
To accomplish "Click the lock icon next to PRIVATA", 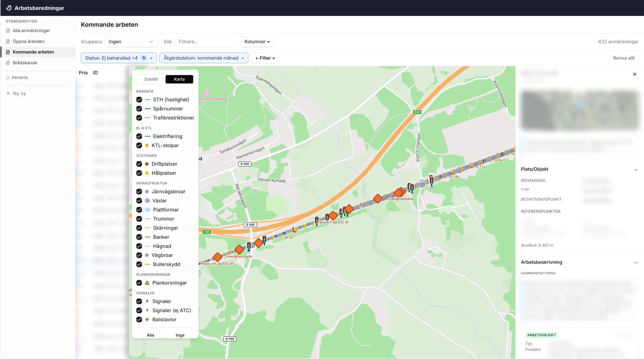I will click(x=8, y=78).
